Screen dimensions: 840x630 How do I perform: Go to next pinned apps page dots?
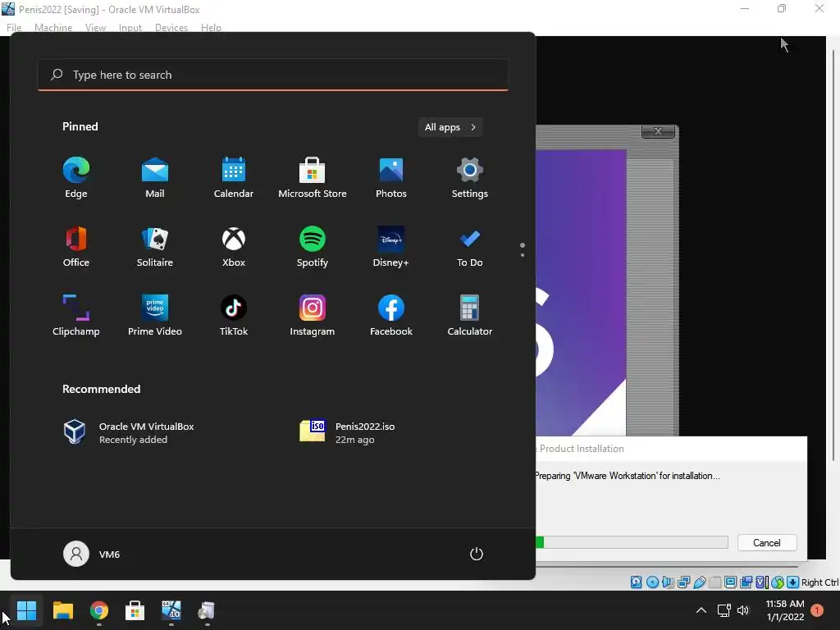tap(523, 249)
